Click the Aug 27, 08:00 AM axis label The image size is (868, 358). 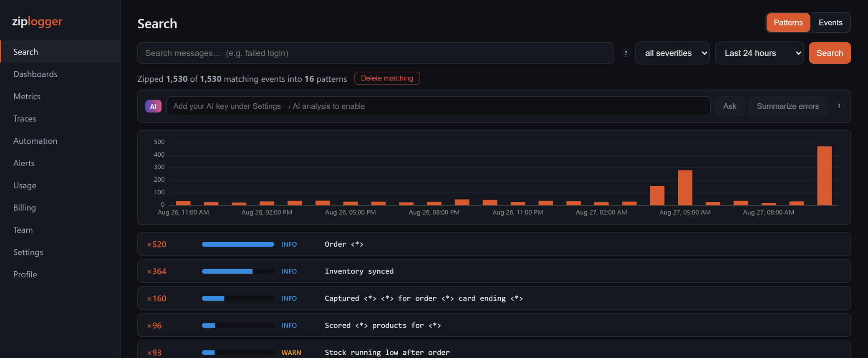point(768,213)
